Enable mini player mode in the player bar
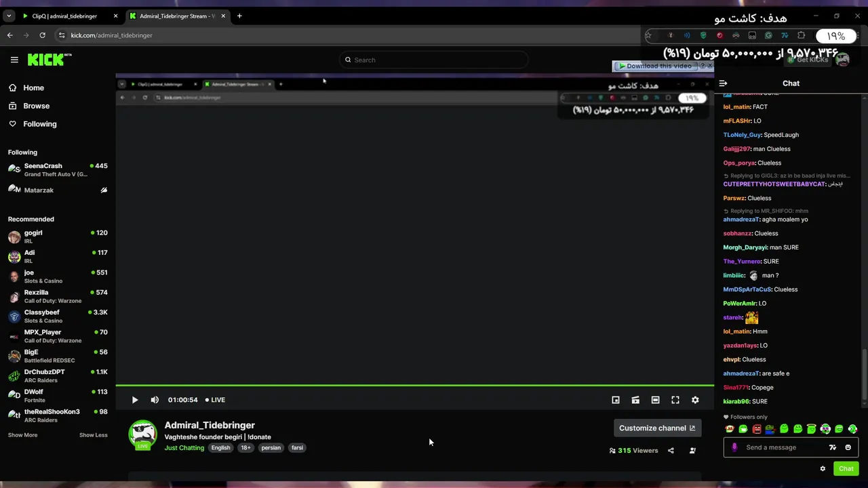Image resolution: width=868 pixels, height=488 pixels. click(x=616, y=400)
